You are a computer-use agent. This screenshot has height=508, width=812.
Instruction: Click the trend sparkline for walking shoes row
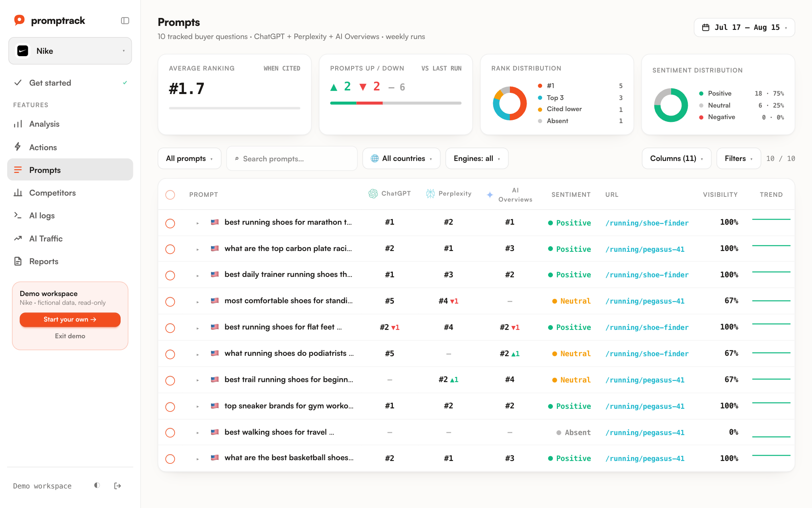click(x=771, y=436)
